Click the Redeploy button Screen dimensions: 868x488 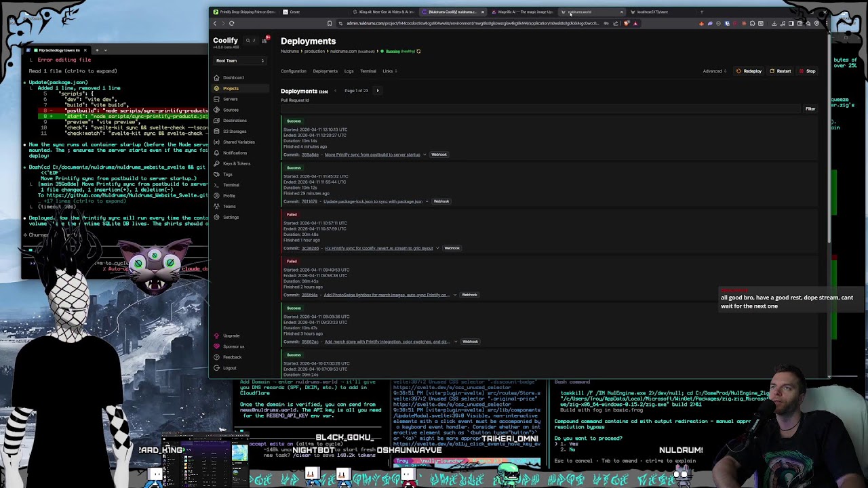[749, 71]
